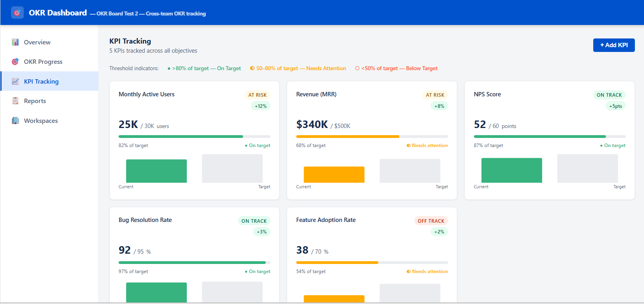The width and height of the screenshot is (644, 304).
Task: Click the Add KPI button
Action: coord(614,45)
